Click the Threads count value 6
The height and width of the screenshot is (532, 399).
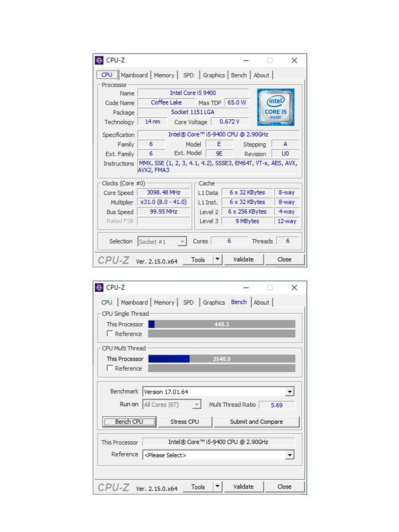tap(288, 241)
